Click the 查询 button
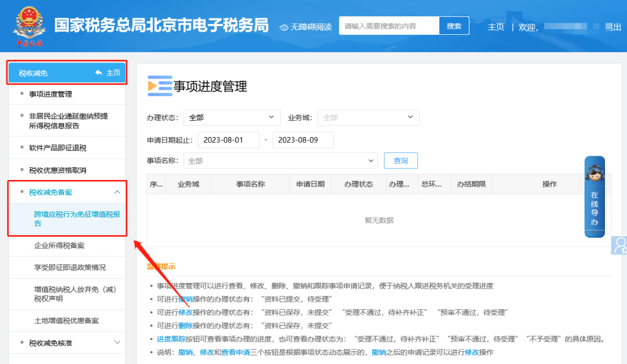Screen dimensions: 627x364 click(401, 161)
